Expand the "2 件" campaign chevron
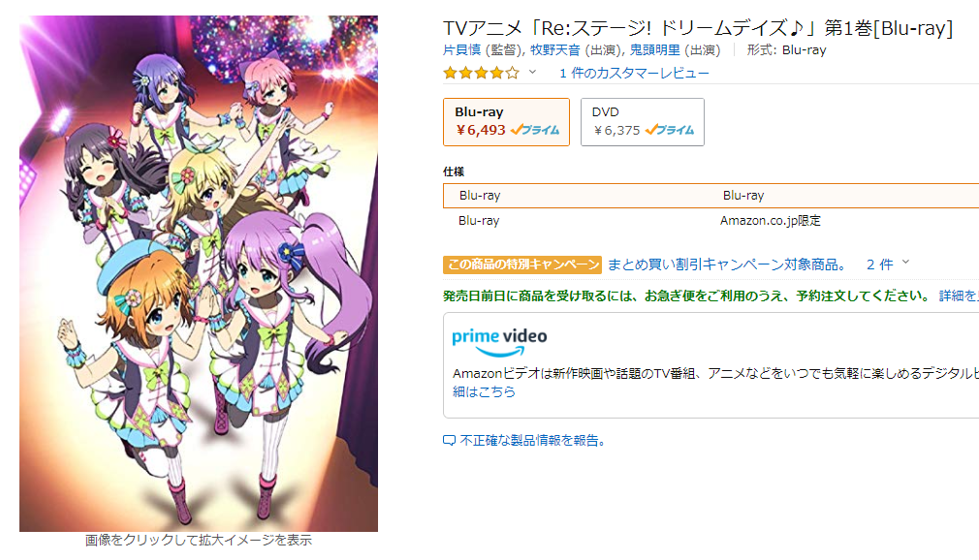 [905, 263]
